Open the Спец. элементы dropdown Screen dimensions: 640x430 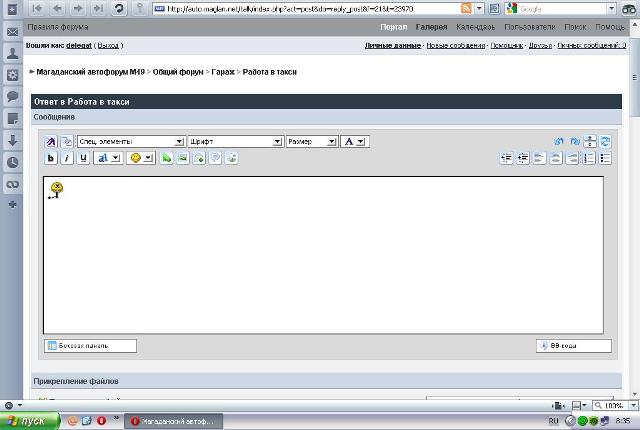point(131,142)
